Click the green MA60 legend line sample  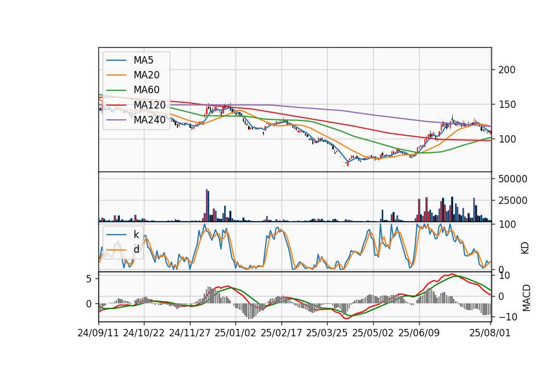(x=116, y=90)
